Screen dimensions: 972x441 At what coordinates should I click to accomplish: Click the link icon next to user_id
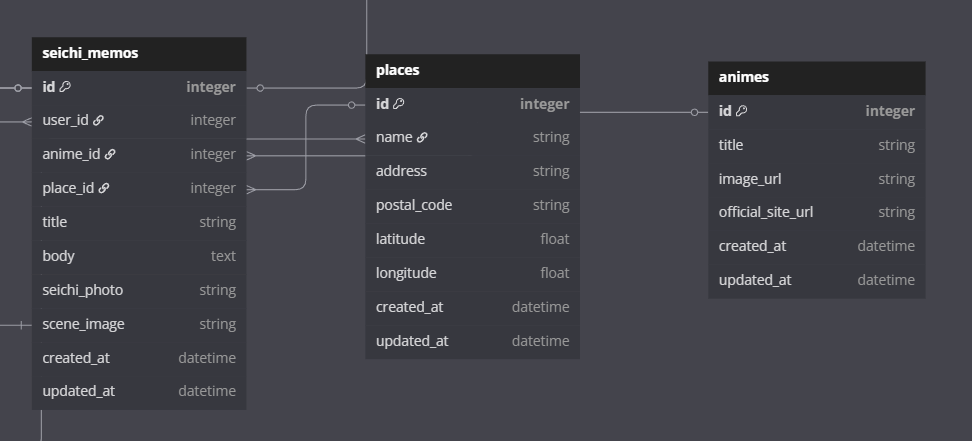click(x=98, y=121)
